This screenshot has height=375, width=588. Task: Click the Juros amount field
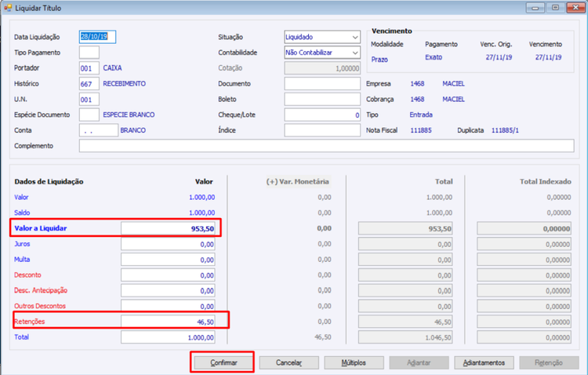coord(168,244)
